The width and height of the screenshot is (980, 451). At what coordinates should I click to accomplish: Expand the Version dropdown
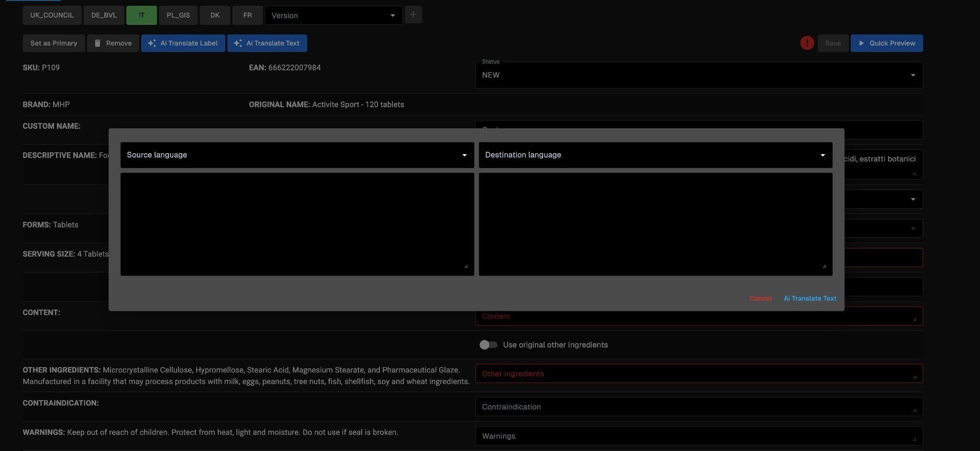[x=333, y=15]
